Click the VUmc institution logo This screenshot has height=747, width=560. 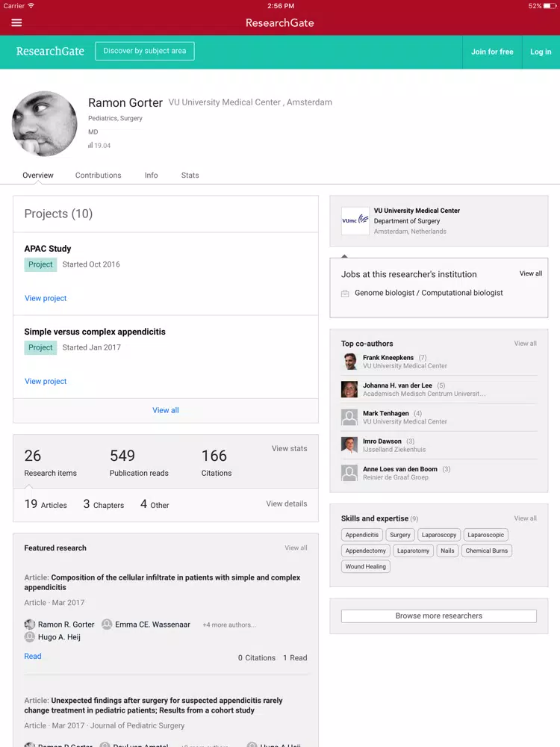click(x=355, y=220)
